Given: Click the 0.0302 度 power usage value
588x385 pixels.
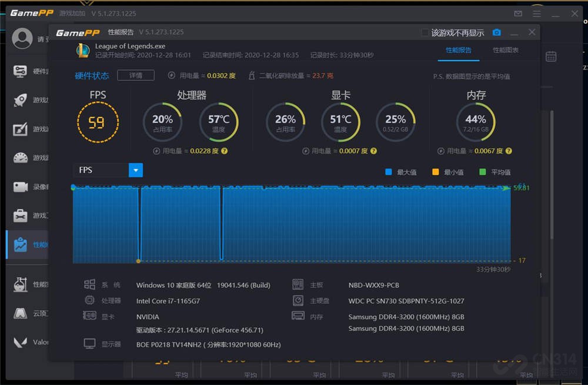Looking at the screenshot, I should (x=221, y=75).
